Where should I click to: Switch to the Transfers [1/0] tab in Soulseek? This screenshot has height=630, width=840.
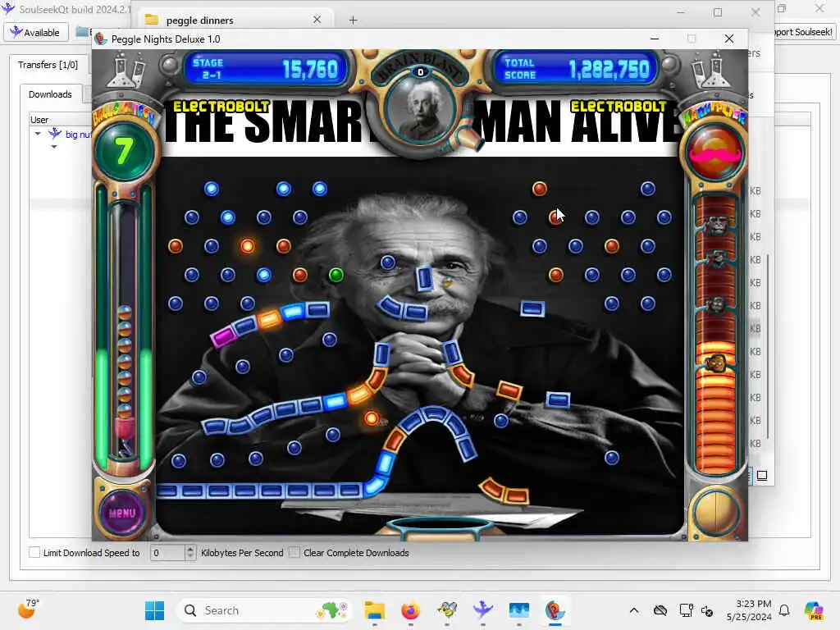(48, 65)
